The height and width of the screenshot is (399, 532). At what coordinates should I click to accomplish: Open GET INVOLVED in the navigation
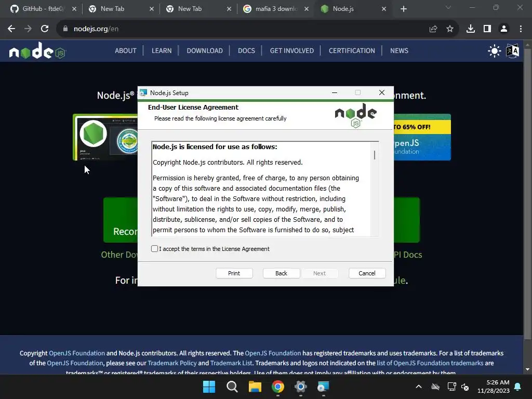(292, 50)
